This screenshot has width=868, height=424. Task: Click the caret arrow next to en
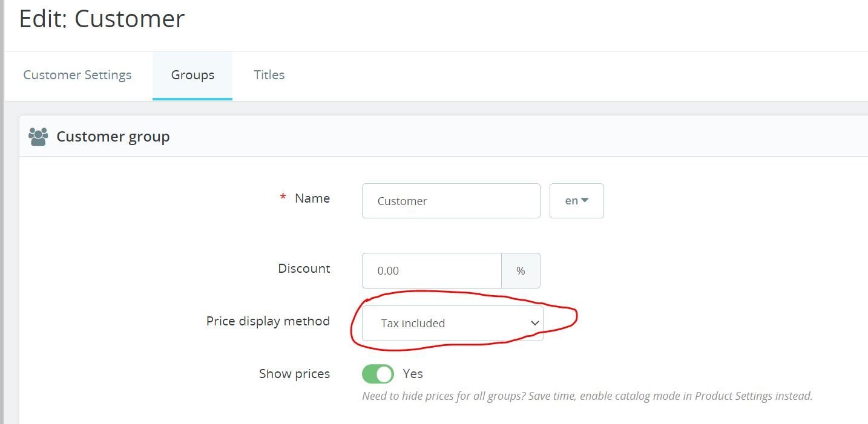tap(585, 201)
